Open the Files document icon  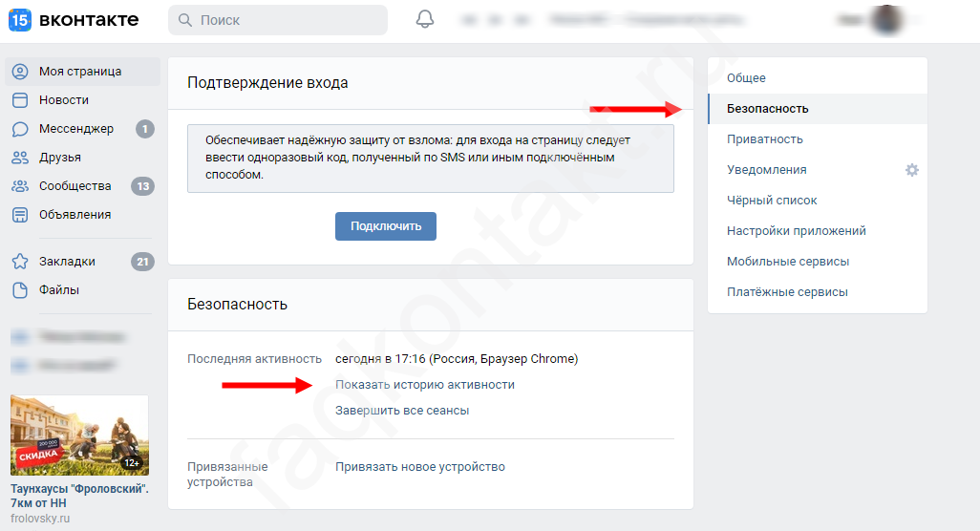click(x=20, y=290)
